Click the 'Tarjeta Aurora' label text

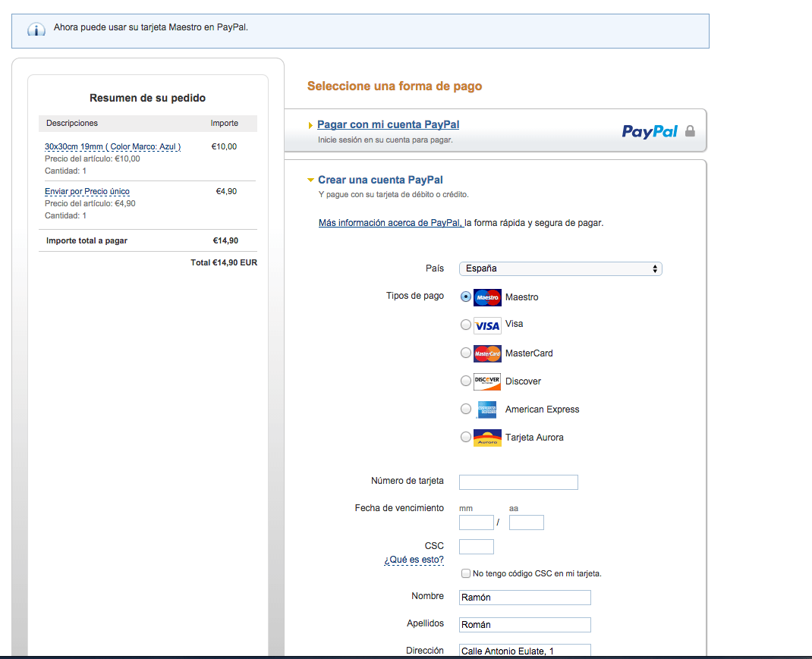click(x=534, y=438)
